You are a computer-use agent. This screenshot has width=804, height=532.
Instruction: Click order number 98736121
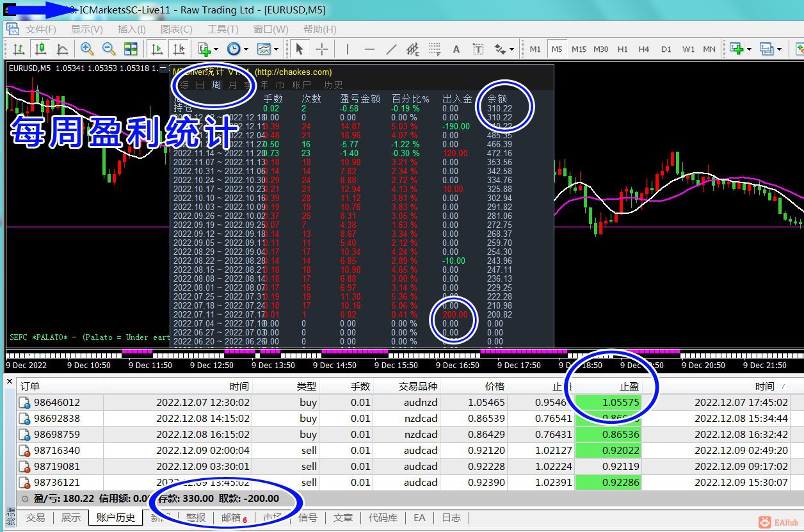[x=57, y=483]
